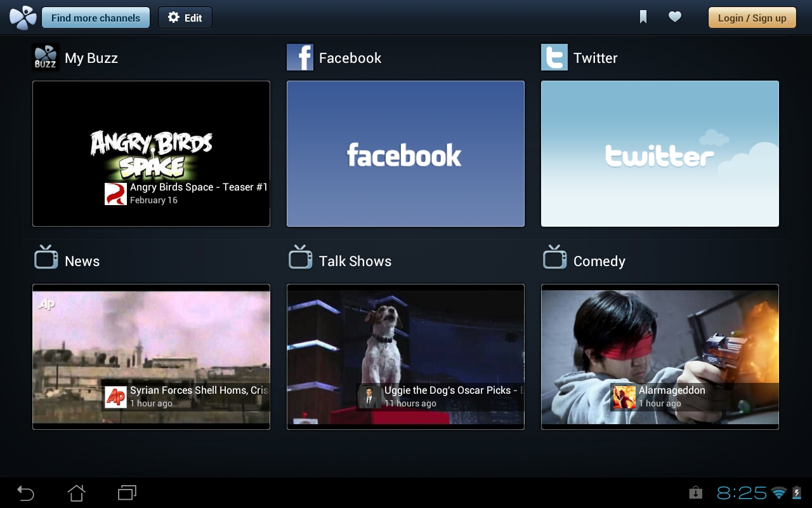Open the bookmarks icon
This screenshot has width=812, height=508.
[x=643, y=17]
